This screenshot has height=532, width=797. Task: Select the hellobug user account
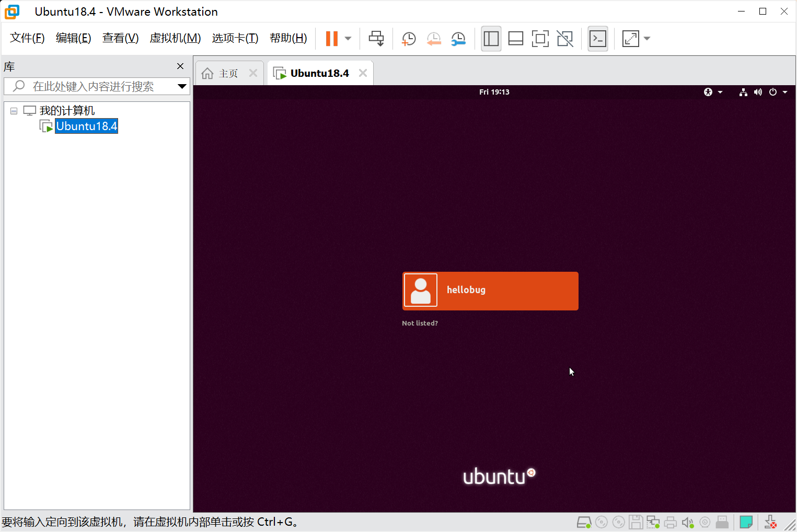pyautogui.click(x=490, y=291)
